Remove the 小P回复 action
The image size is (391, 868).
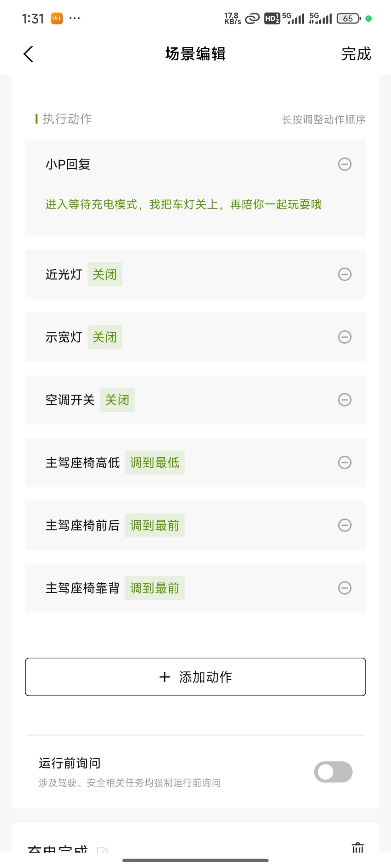tap(344, 164)
